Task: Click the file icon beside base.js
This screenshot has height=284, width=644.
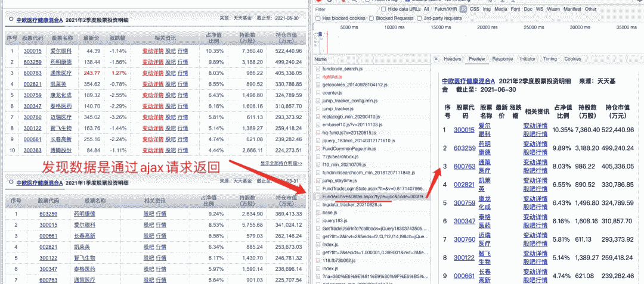Action: point(318,213)
